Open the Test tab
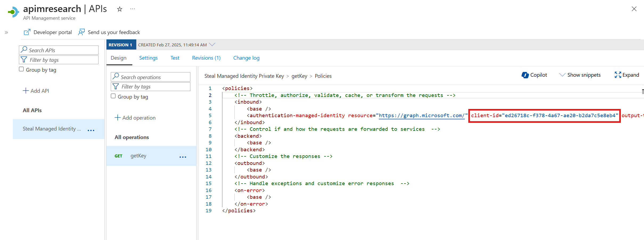644x240 pixels. point(175,58)
